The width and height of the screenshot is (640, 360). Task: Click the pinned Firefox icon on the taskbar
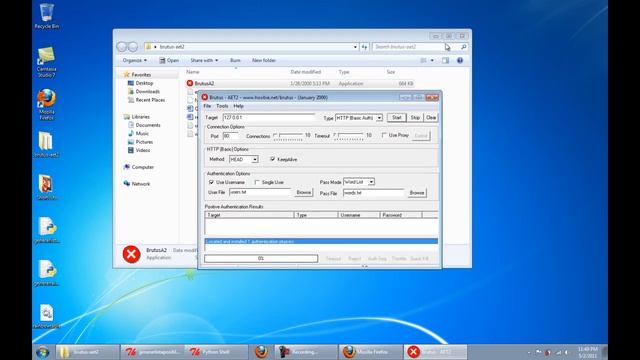(x=261, y=351)
